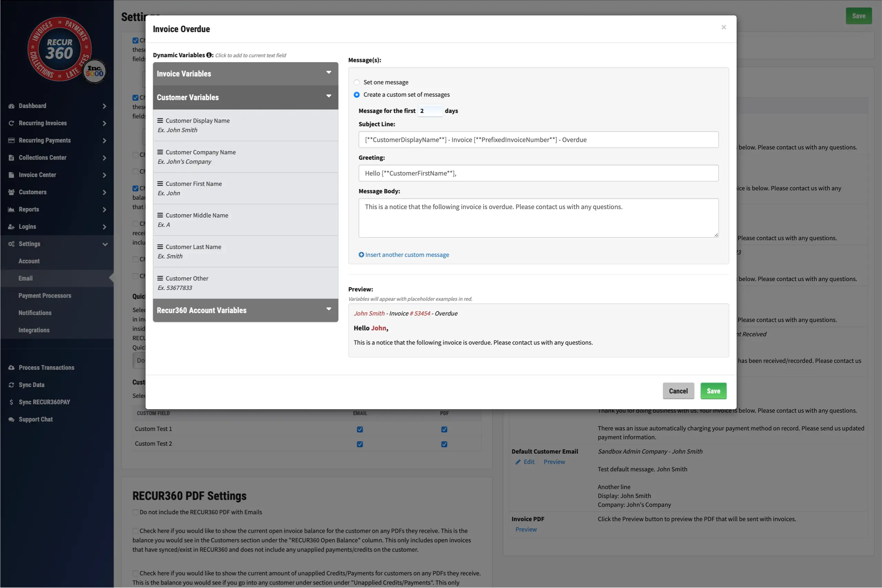The height and width of the screenshot is (588, 882).
Task: Click the pencil icon next to Edit
Action: pyautogui.click(x=518, y=462)
